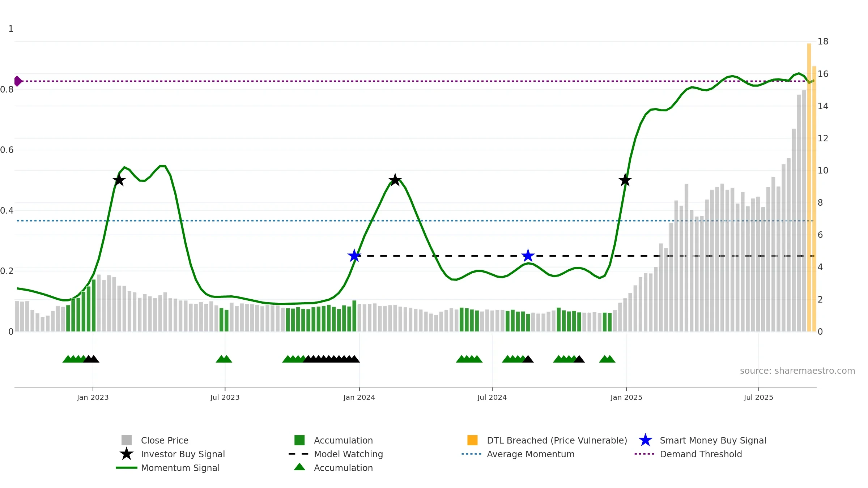Viewport: 868px width, 488px height.
Task: Toggle the Model Watching legend label
Action: (348, 454)
